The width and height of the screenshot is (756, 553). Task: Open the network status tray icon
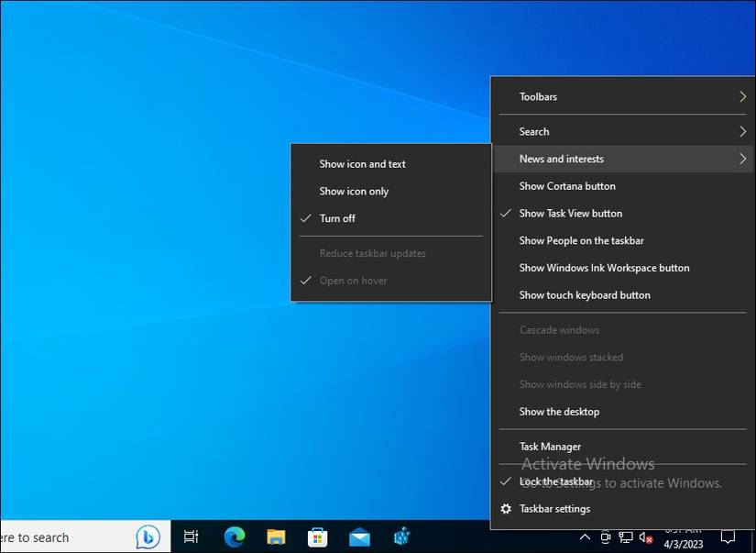pyautogui.click(x=626, y=537)
